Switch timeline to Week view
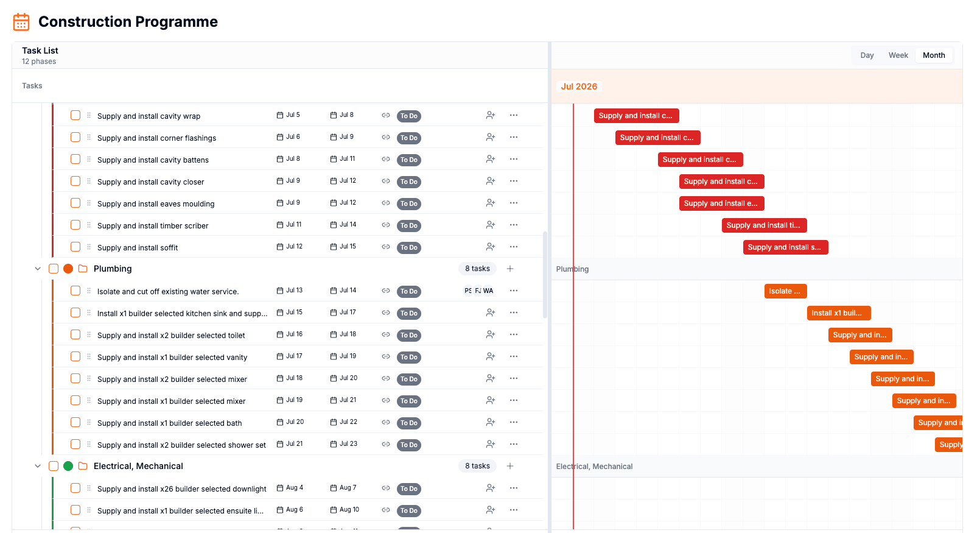 pos(898,55)
